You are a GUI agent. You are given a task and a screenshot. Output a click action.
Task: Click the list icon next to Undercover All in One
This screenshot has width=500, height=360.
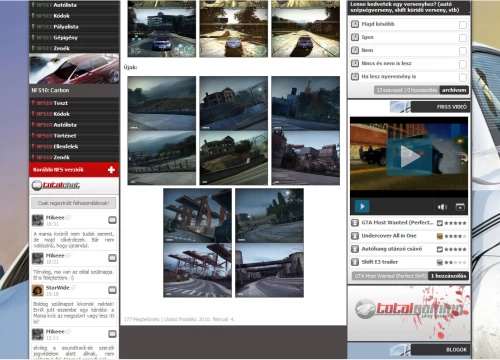coord(355,236)
